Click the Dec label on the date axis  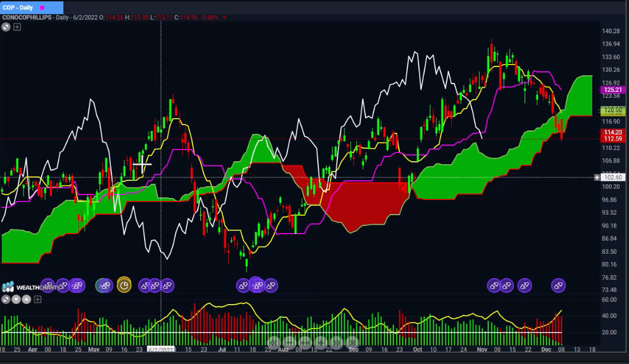(546, 350)
